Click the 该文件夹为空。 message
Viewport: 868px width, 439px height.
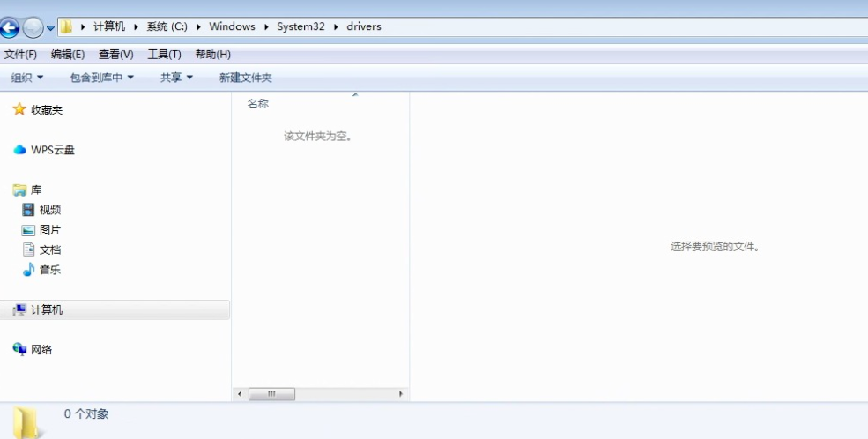[x=318, y=136]
